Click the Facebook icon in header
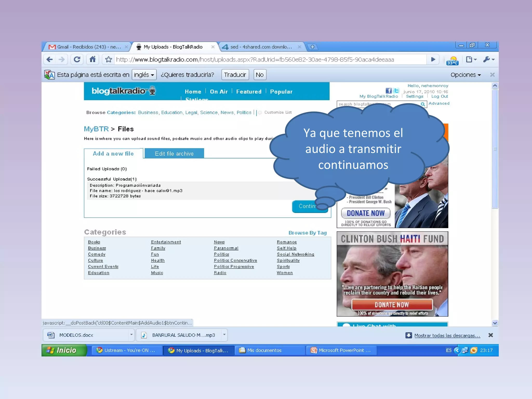 pos(388,91)
